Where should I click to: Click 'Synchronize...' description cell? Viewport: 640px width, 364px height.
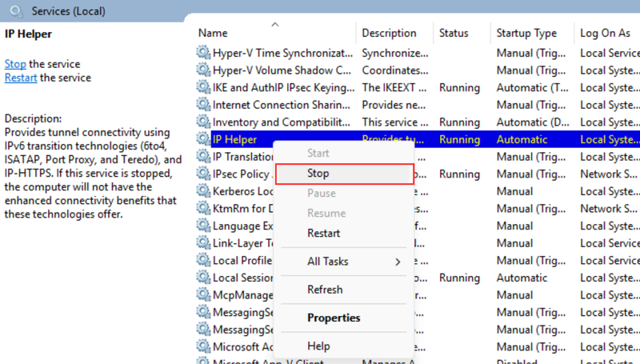click(x=394, y=53)
